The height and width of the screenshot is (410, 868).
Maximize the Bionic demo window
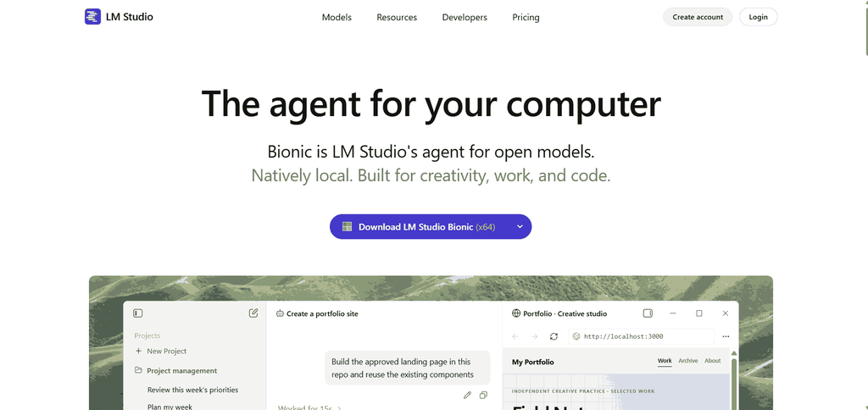699,313
